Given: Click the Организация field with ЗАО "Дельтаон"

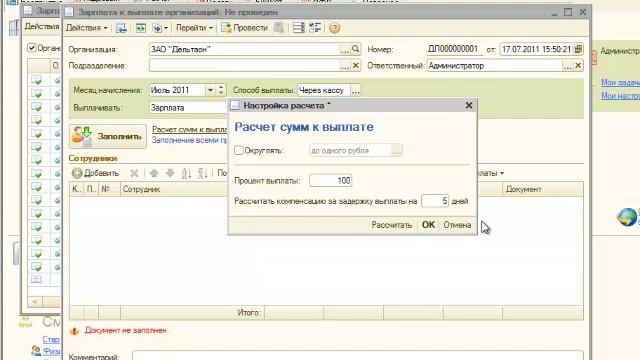Looking at the screenshot, I should [x=244, y=49].
